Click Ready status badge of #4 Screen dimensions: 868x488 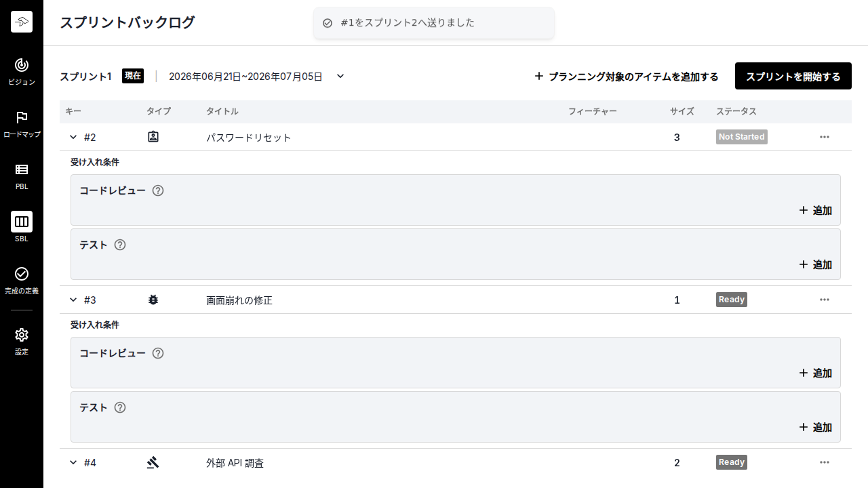732,462
